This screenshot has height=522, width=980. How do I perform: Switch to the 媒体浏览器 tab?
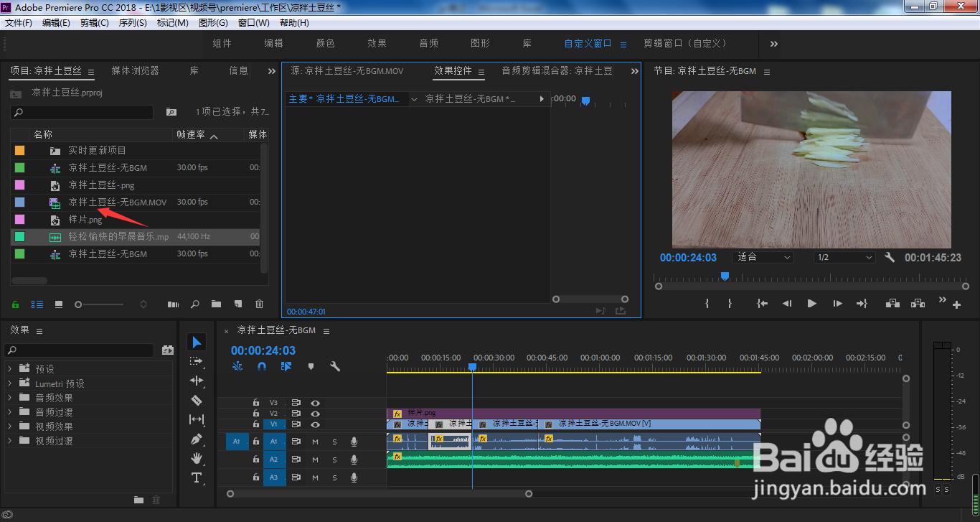(x=136, y=71)
